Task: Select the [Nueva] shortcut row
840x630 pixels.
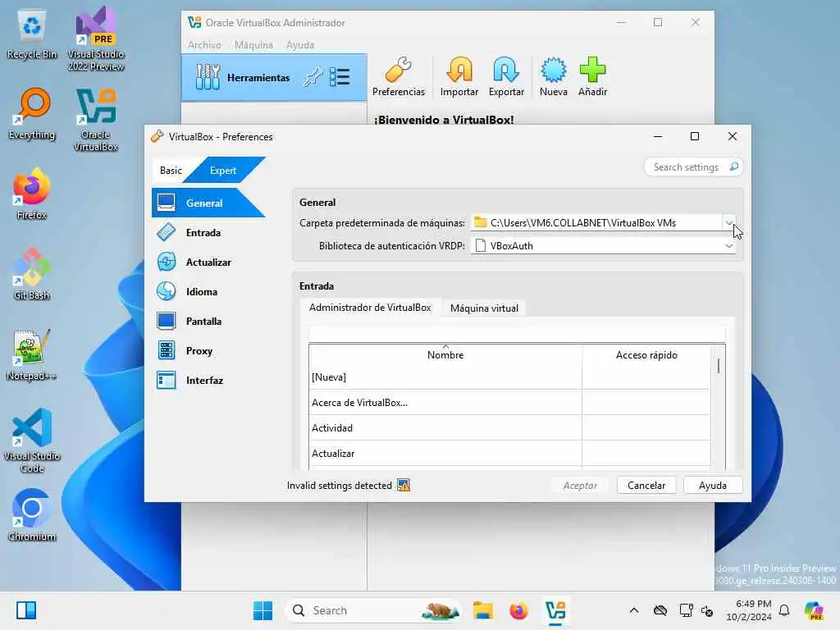Action: coord(510,377)
